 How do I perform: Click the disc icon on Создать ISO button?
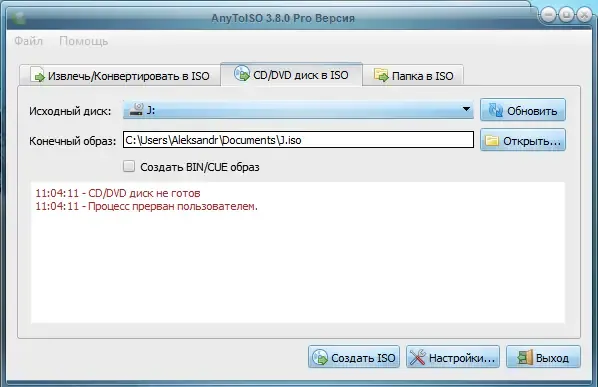coord(320,358)
